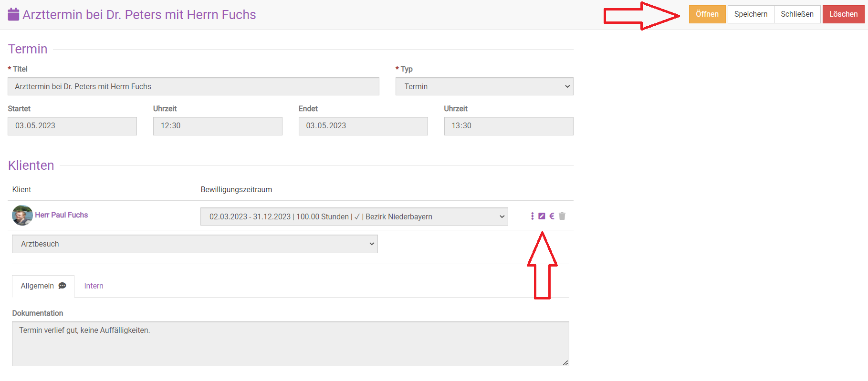Open the three-dot options menu for Paul Fuchs
Image resolution: width=868 pixels, height=381 pixels.
532,216
